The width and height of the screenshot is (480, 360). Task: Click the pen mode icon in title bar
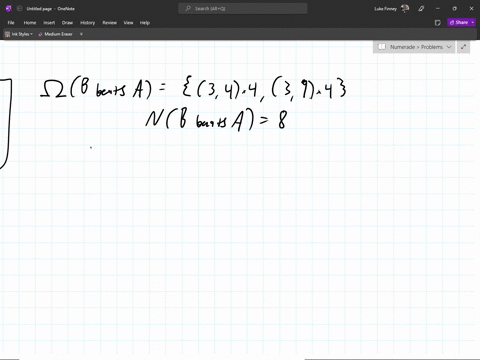(x=421, y=9)
